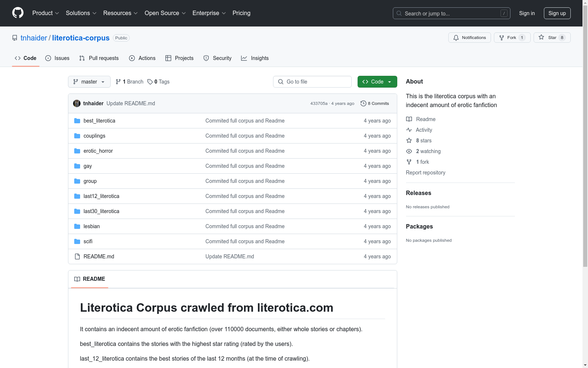The height and width of the screenshot is (368, 588).
Task: Click the best_literotica folder icon
Action: [77, 121]
